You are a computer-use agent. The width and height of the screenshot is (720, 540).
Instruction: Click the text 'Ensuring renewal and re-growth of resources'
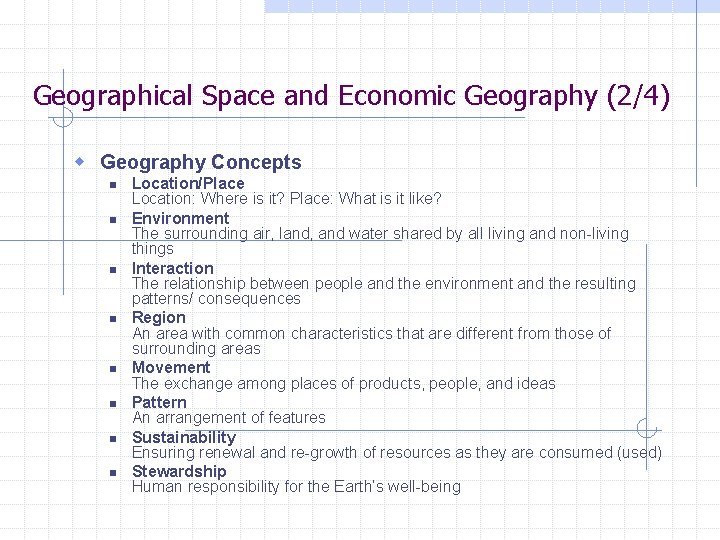pyautogui.click(x=292, y=453)
